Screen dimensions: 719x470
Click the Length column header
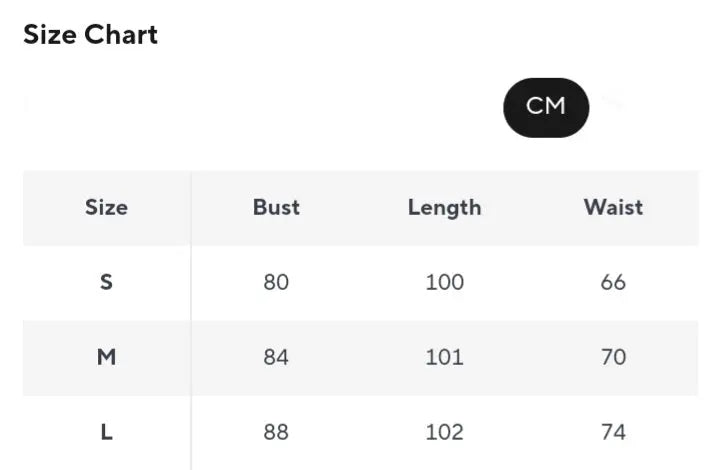[x=444, y=208]
